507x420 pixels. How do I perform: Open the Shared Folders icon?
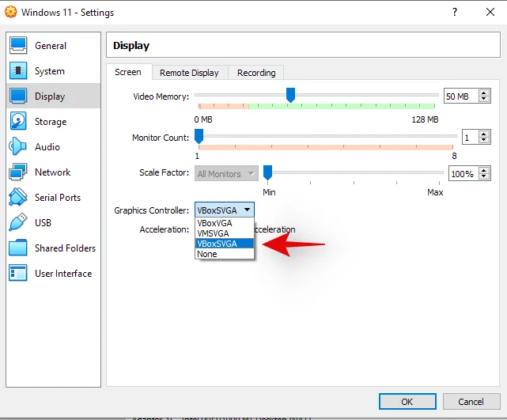[18, 248]
